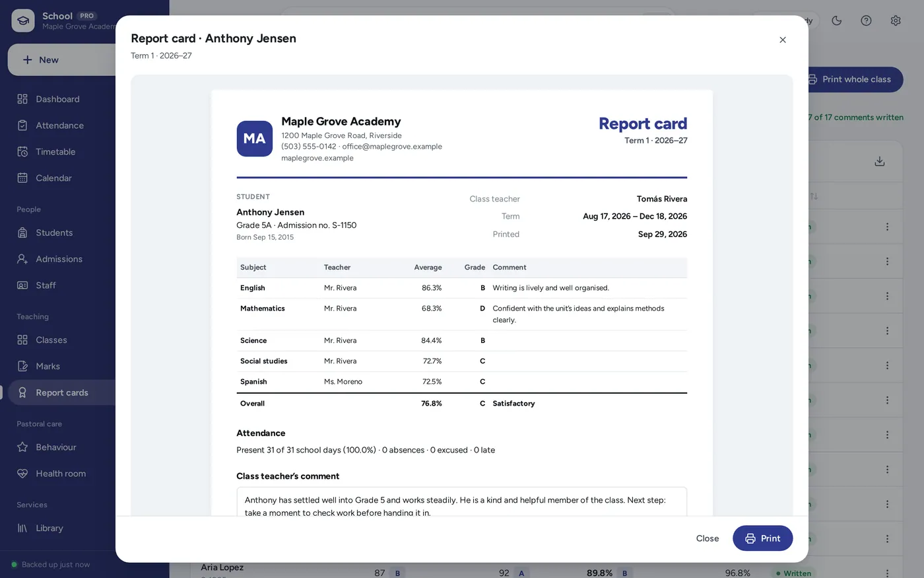Image resolution: width=924 pixels, height=578 pixels.
Task: Click the class teacher's comment box
Action: (462, 502)
